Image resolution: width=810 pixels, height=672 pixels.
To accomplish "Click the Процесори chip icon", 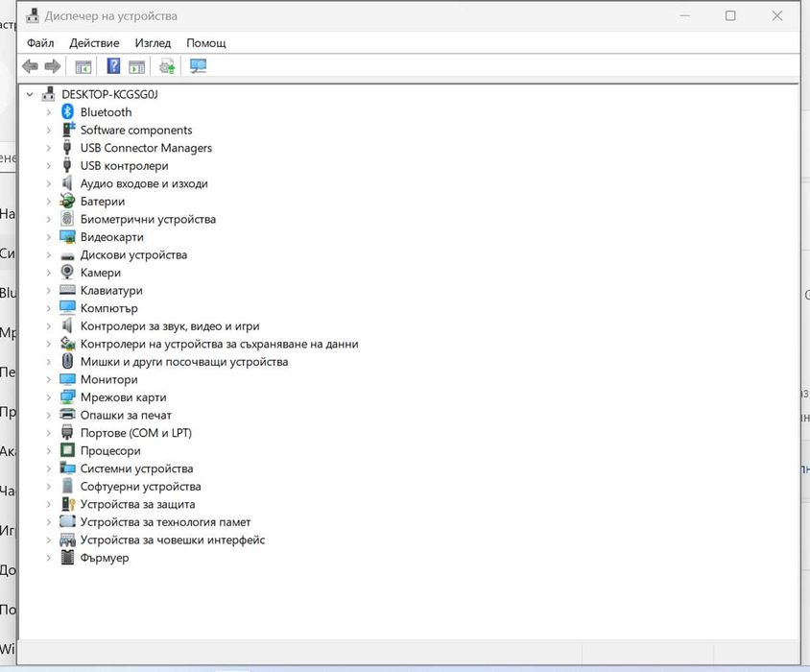I will tap(68, 450).
